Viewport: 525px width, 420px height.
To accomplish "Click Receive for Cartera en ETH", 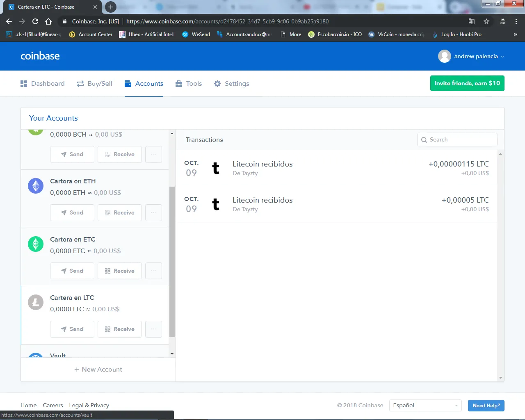I will click(x=120, y=212).
